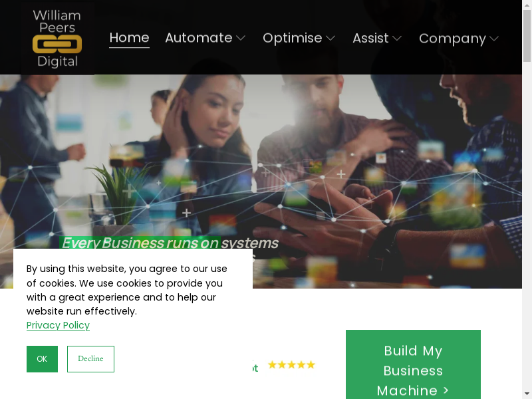
Task: Expand the Optimise dropdown chevron
Action: coord(331,39)
